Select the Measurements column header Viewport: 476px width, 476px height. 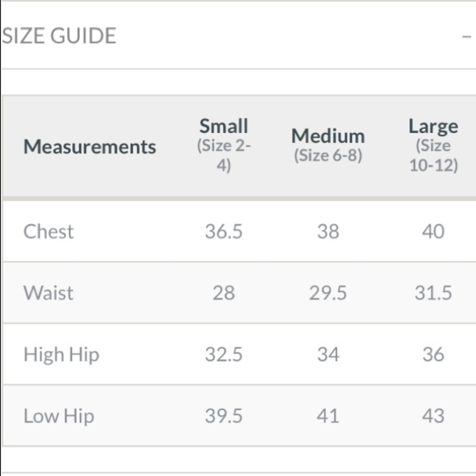point(89,147)
